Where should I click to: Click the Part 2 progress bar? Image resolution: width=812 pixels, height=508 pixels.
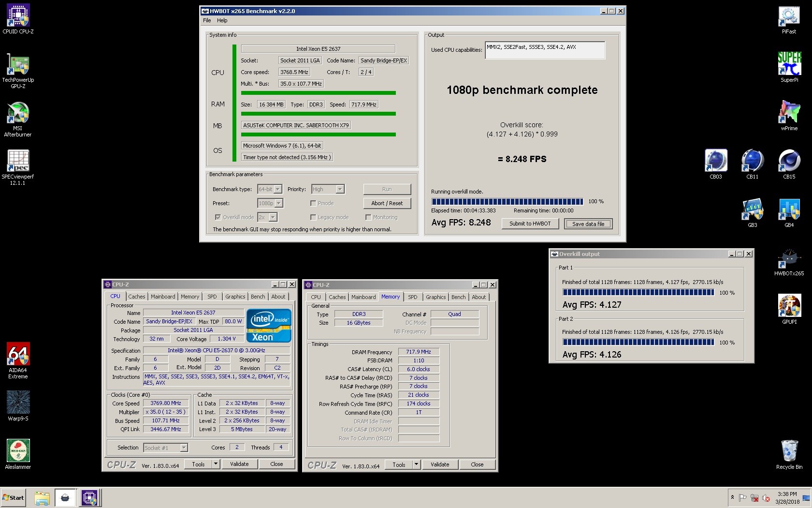coord(638,342)
